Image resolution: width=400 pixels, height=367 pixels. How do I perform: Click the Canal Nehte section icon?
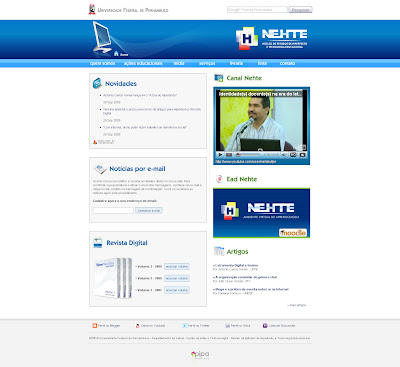tap(219, 78)
